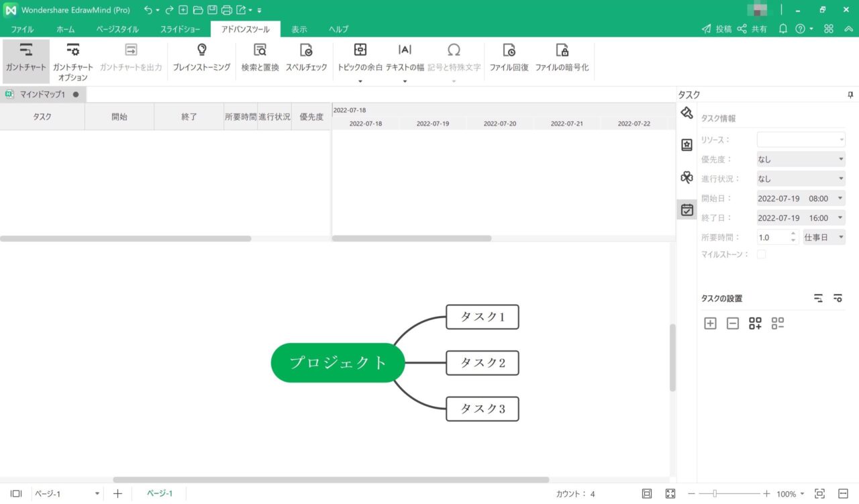Open the 優先度 priority dropdown in task panel
859x504 pixels.
tap(801, 159)
